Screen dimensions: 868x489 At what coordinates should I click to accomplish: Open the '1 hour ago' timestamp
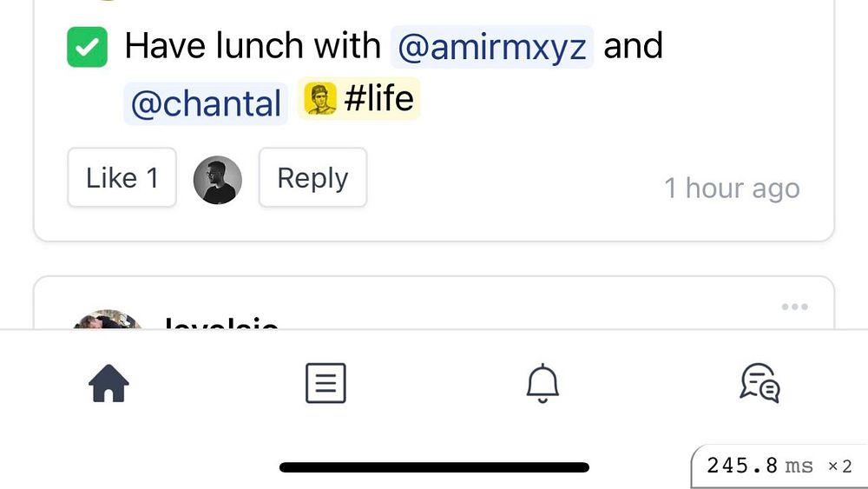tap(732, 188)
